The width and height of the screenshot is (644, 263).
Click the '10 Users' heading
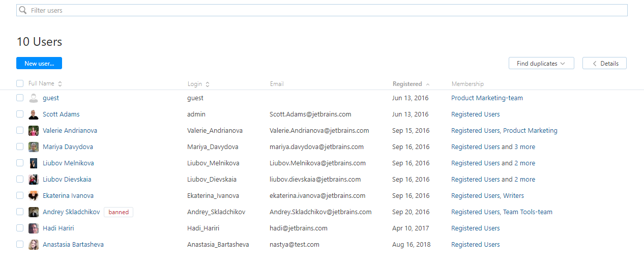click(x=39, y=42)
